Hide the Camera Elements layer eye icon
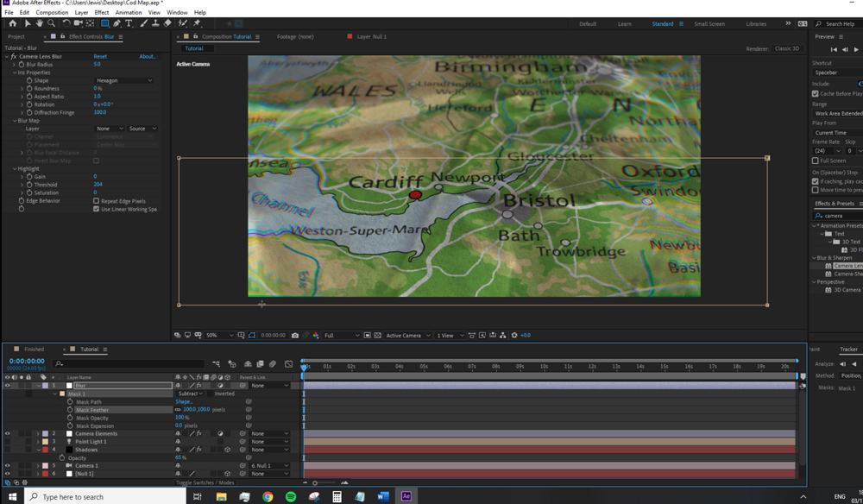863x504 pixels. (7, 433)
